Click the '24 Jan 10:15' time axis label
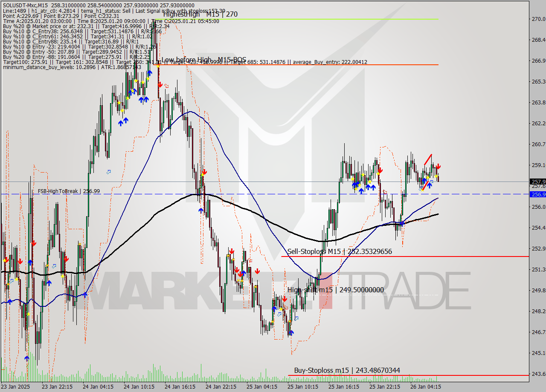This screenshot has height=392, width=546. [x=139, y=387]
